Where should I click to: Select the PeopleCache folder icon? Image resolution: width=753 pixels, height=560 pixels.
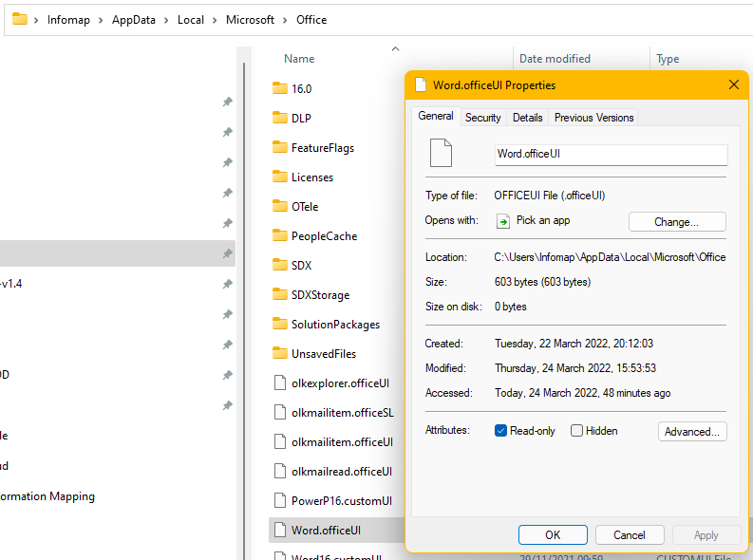[279, 235]
